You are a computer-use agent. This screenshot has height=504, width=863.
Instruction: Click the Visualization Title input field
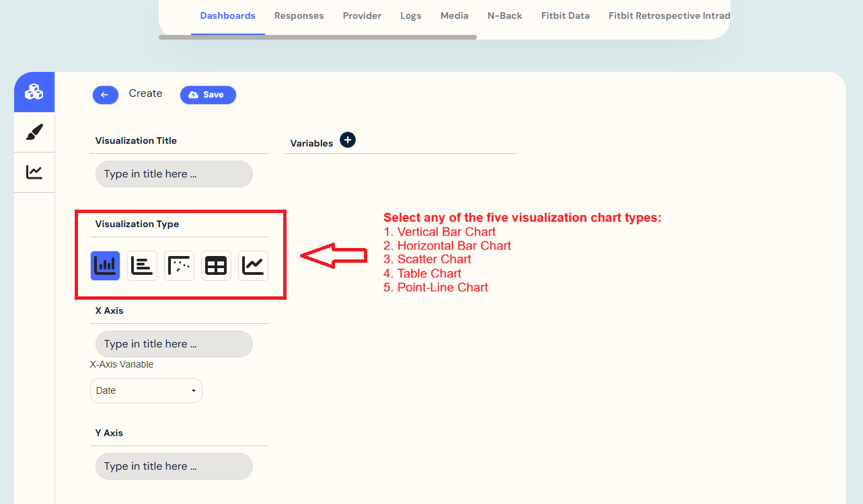[174, 173]
